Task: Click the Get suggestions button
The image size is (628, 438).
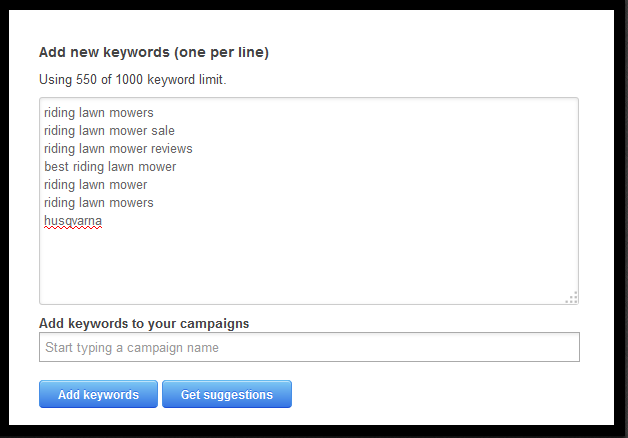Action: click(x=227, y=394)
